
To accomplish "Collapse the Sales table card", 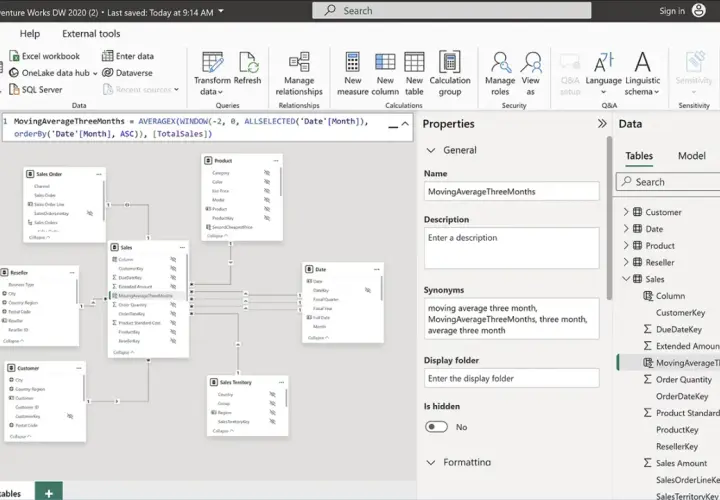I will [124, 353].
